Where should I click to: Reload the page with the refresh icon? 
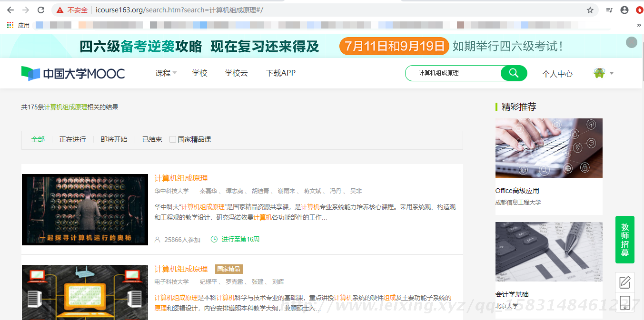(x=41, y=10)
